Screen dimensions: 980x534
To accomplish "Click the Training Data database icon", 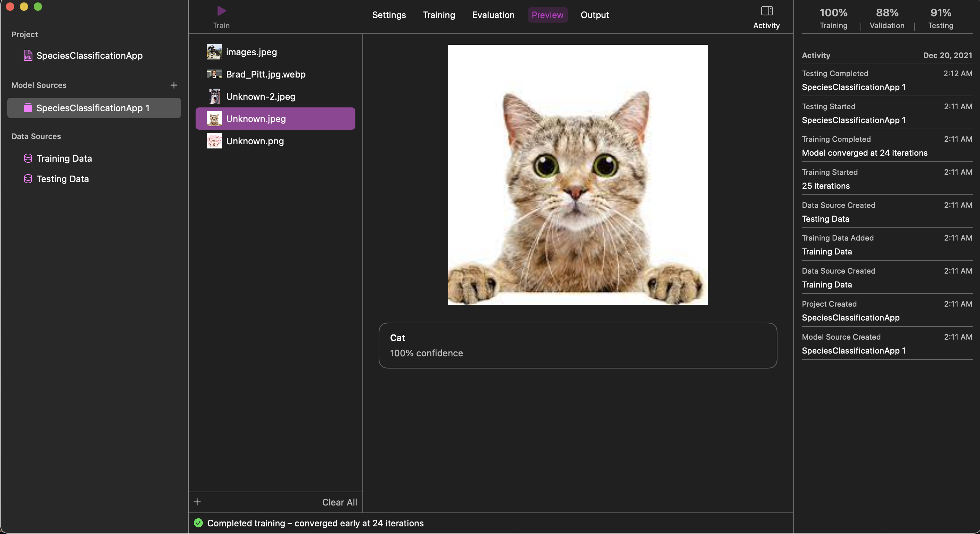I will (28, 158).
